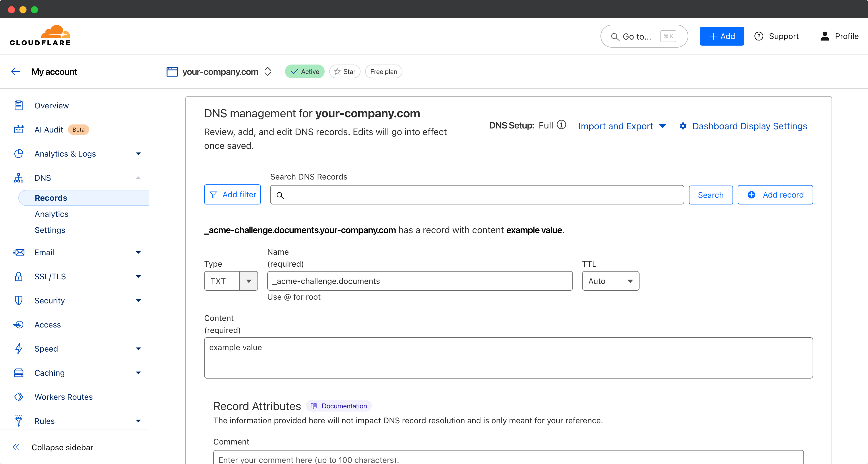Expand the domain switcher next to your-company.com

[x=268, y=71]
